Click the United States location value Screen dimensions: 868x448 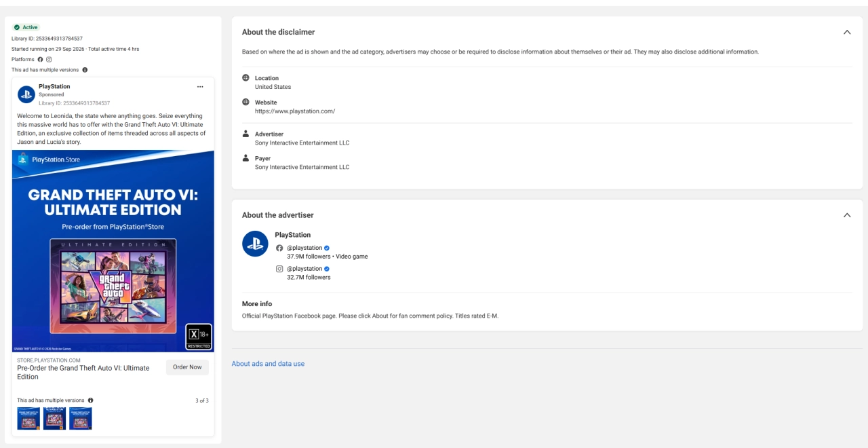(x=273, y=87)
